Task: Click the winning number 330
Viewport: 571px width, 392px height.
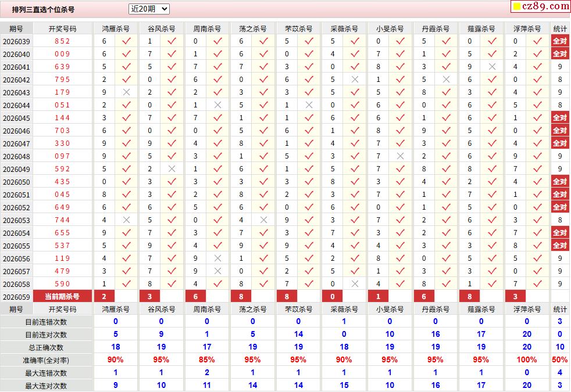Action: point(62,143)
